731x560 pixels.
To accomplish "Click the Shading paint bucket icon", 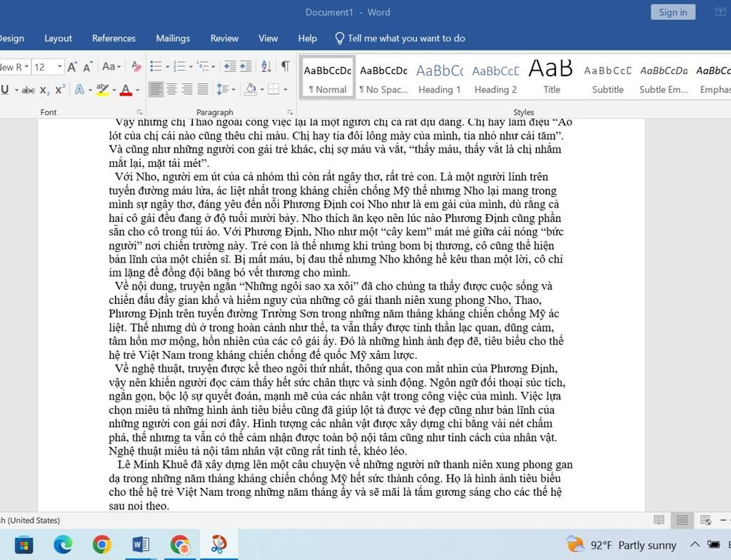I will [251, 89].
